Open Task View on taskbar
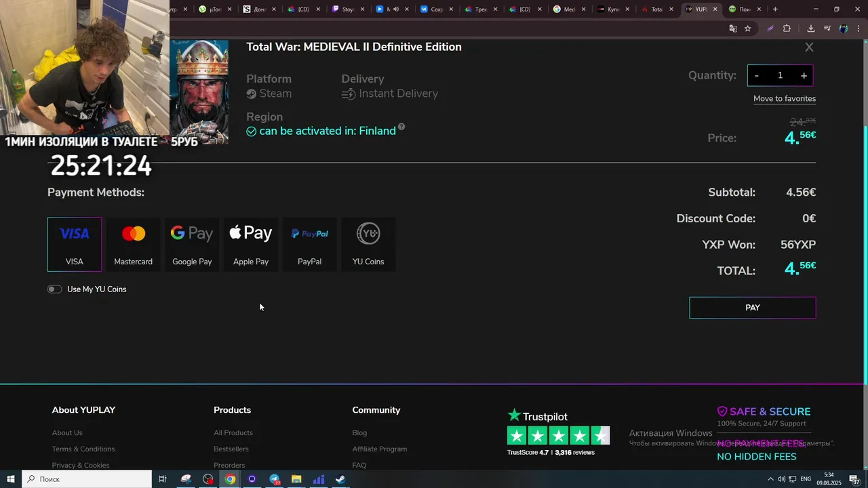The height and width of the screenshot is (488, 868). 163,479
